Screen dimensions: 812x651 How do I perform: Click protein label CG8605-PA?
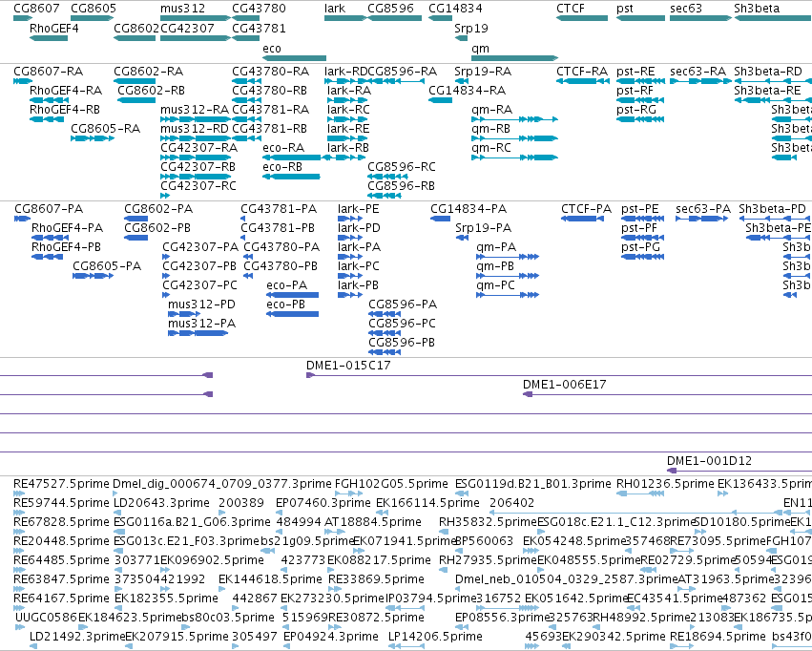pyautogui.click(x=107, y=266)
